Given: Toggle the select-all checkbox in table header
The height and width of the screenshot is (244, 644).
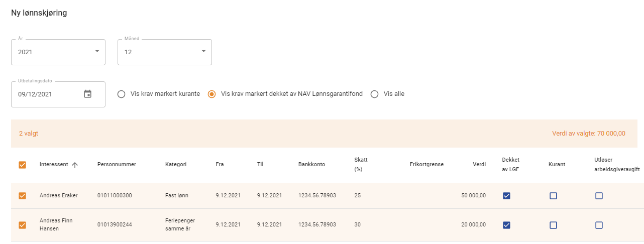Looking at the screenshot, I should (22, 165).
